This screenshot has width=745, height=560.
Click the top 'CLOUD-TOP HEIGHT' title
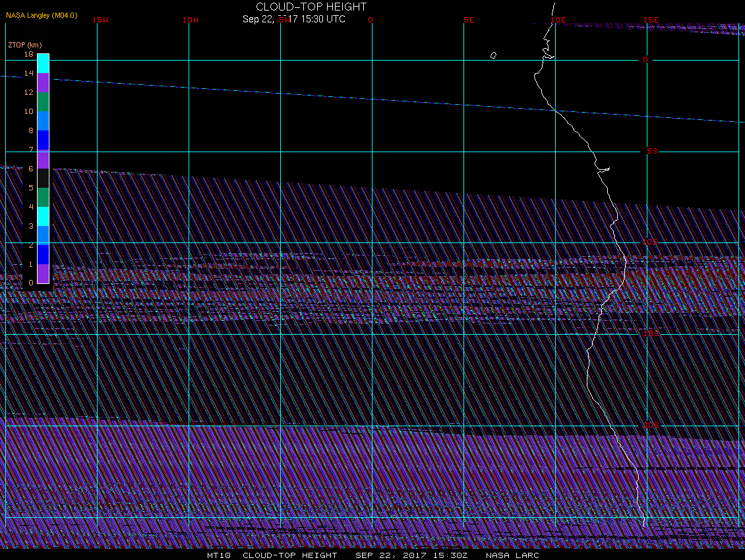(311, 7)
